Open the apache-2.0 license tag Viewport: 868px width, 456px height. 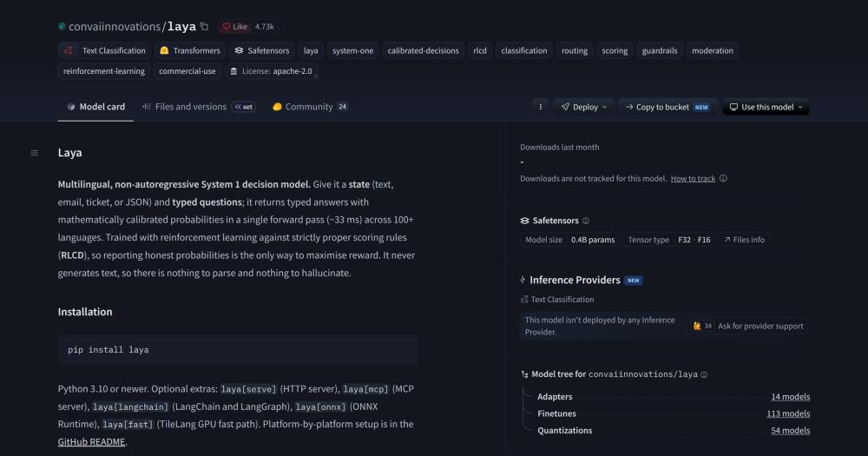[x=271, y=71]
